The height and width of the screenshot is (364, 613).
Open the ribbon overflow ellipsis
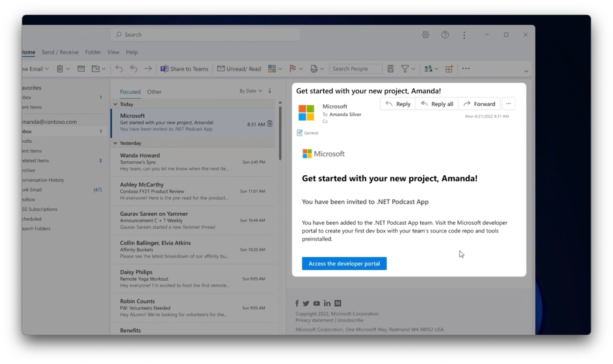(466, 69)
